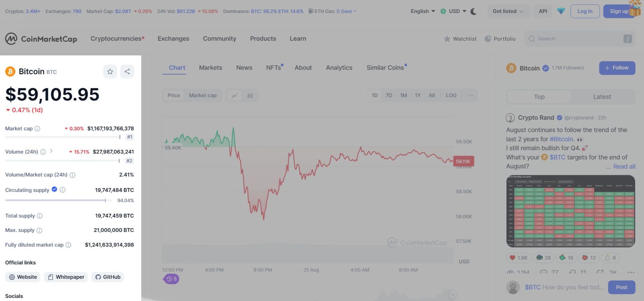This screenshot has height=301, width=644.
Task: Follow the Bitcoin community
Action: [617, 68]
